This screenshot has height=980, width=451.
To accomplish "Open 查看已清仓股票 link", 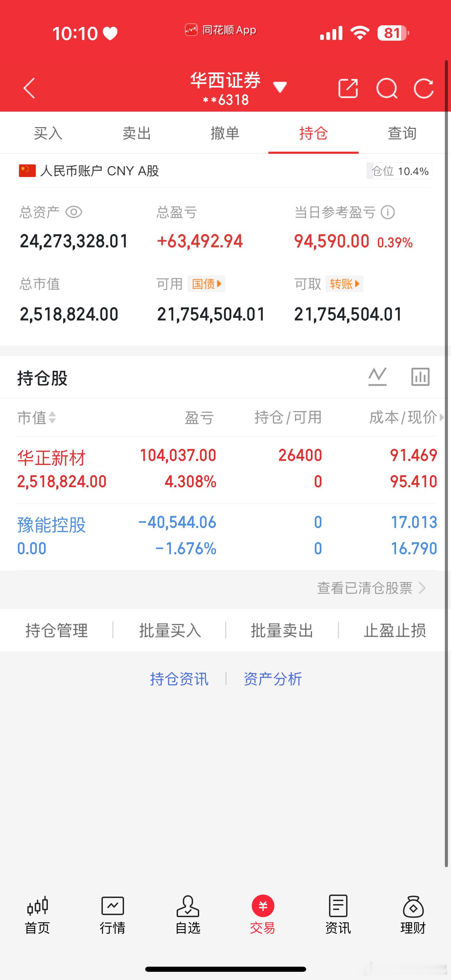I will click(x=371, y=588).
